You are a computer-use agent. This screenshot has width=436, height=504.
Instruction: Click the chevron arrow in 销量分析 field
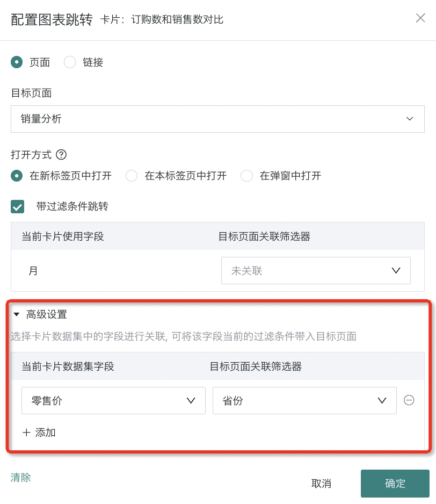click(410, 119)
